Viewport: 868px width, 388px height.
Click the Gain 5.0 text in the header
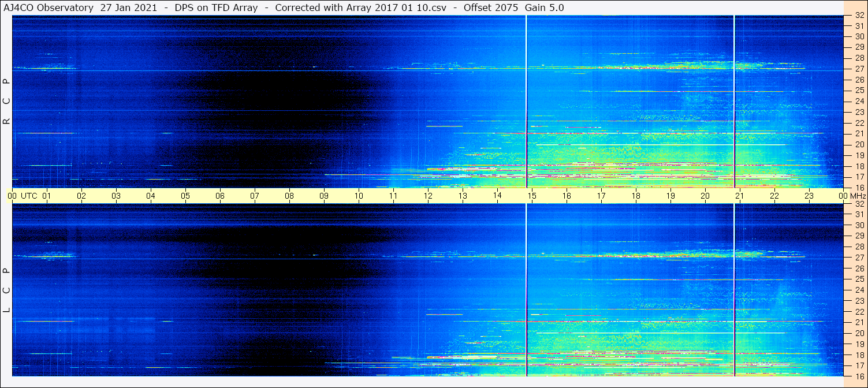click(x=544, y=8)
